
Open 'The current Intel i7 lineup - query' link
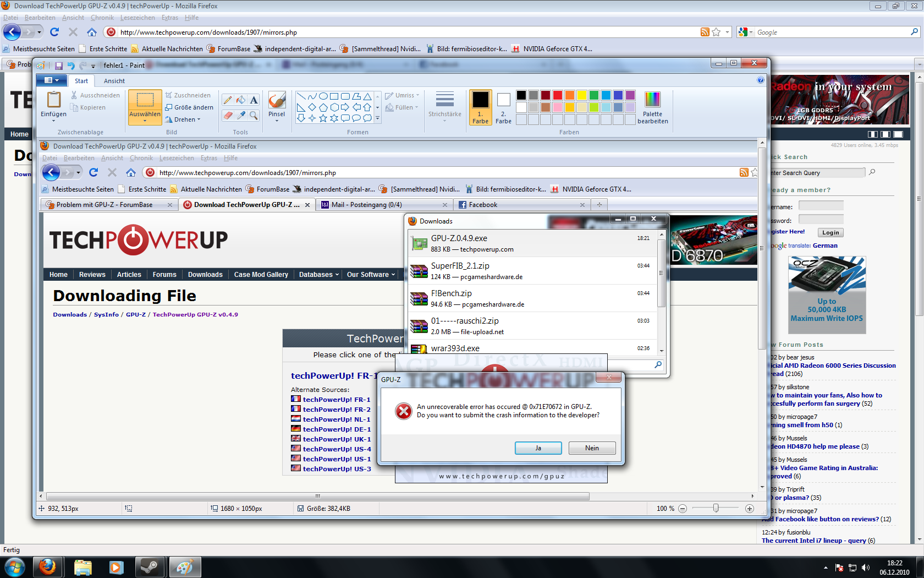click(813, 541)
